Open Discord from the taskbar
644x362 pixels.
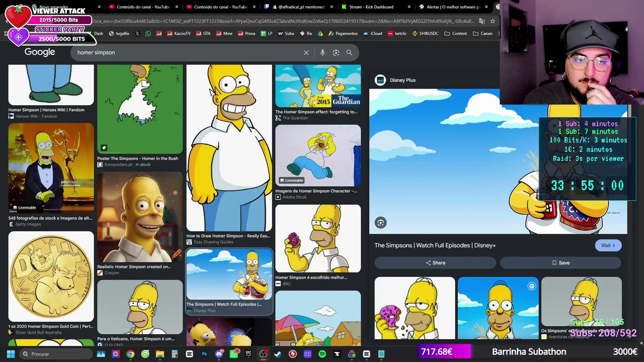(x=219, y=354)
